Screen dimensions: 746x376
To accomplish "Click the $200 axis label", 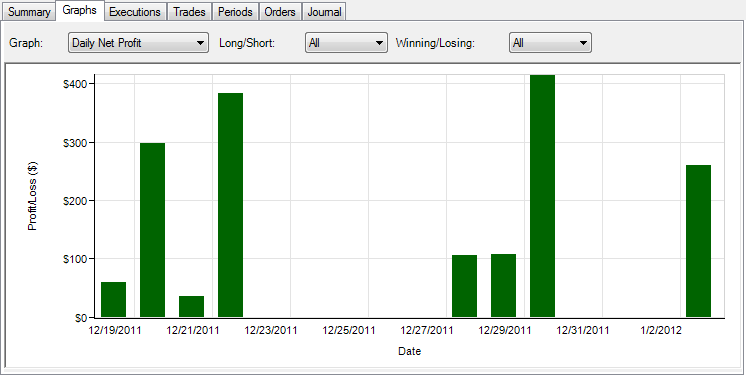I will pos(76,201).
